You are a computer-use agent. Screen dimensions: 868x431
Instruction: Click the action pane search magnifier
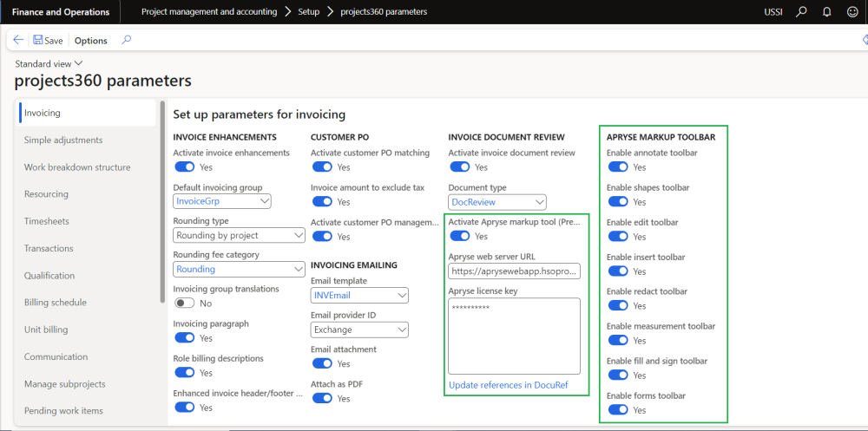pyautogui.click(x=127, y=40)
